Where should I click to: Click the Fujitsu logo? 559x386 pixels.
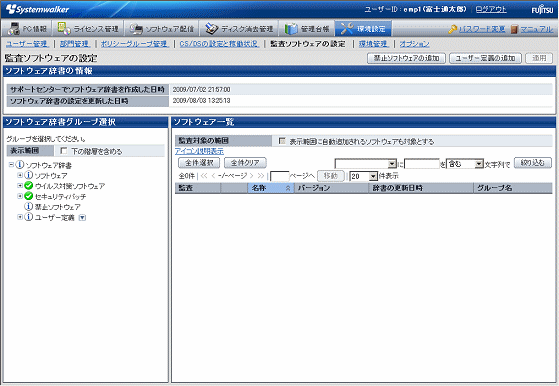point(542,10)
